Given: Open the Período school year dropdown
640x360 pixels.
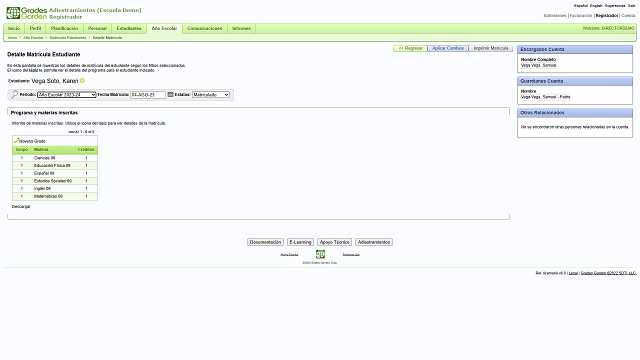Looking at the screenshot, I should click(x=67, y=95).
